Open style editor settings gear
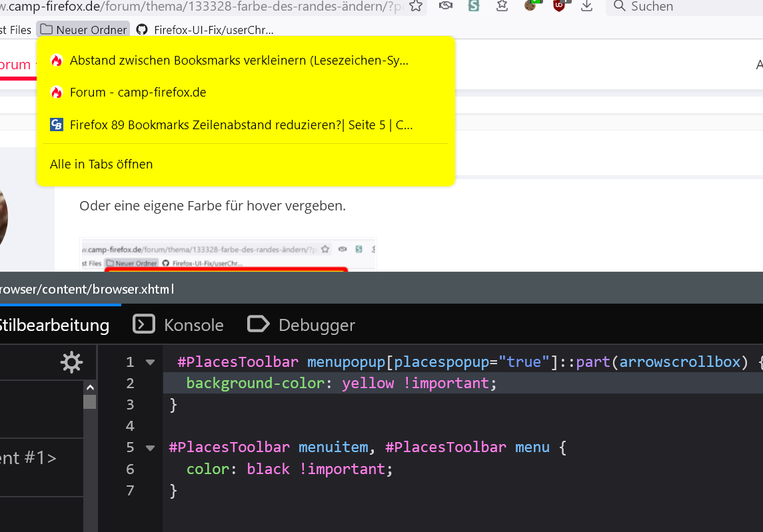Screen dimensions: 763x532 [71, 362]
